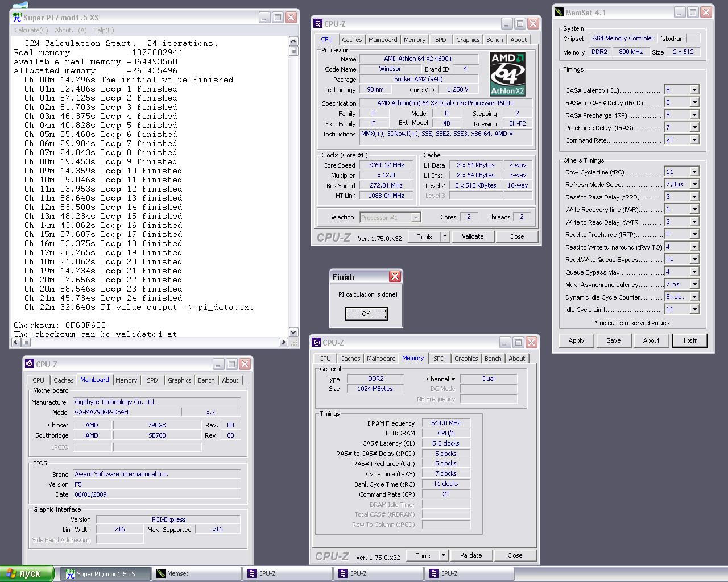
Task: Click the About button in MemSet
Action: [651, 340]
